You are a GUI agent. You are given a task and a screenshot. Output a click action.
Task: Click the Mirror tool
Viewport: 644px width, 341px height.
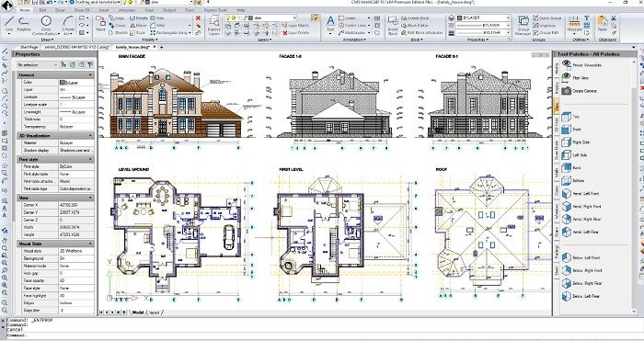coord(138,25)
